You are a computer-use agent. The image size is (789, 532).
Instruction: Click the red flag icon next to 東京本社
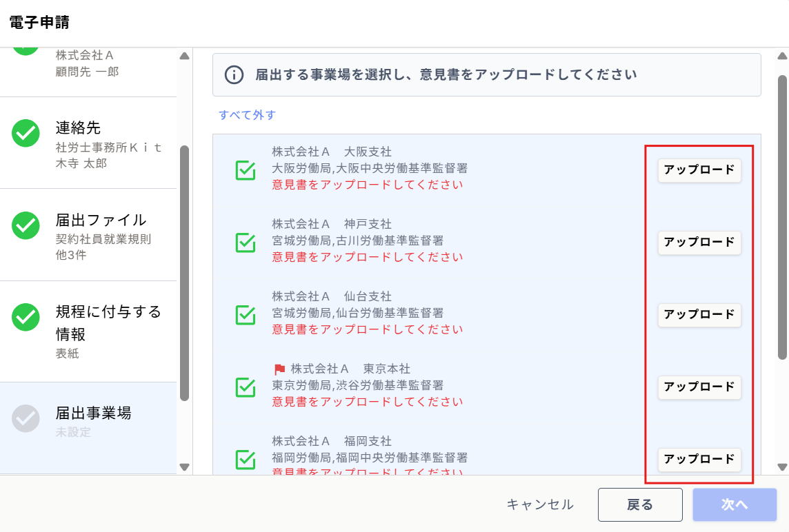(x=280, y=369)
